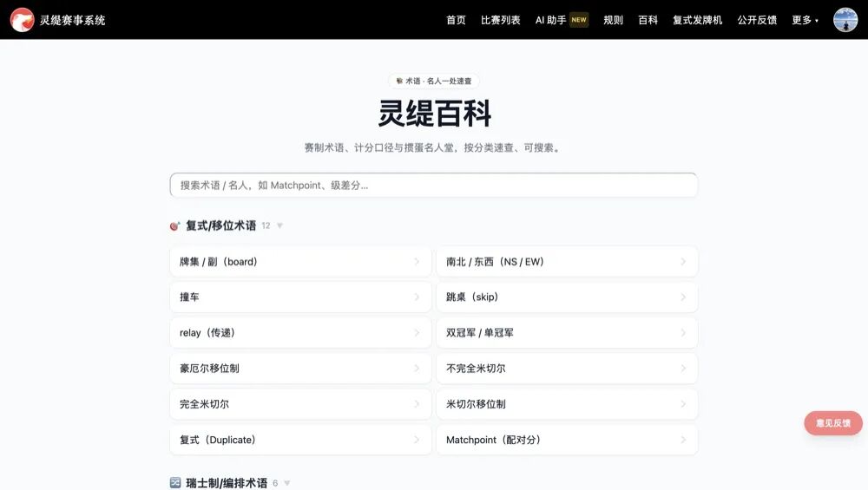The image size is (868, 490).
Task: Click the chevron on 完全米切尔 card
Action: (417, 404)
